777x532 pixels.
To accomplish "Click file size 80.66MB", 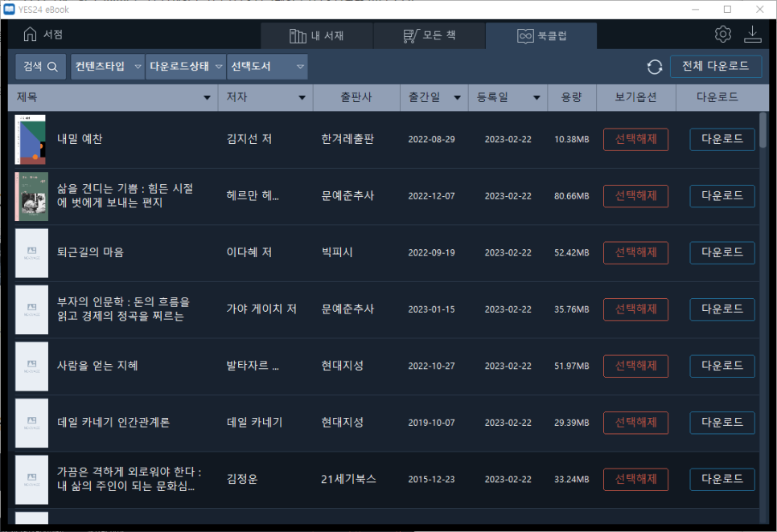I will click(572, 196).
